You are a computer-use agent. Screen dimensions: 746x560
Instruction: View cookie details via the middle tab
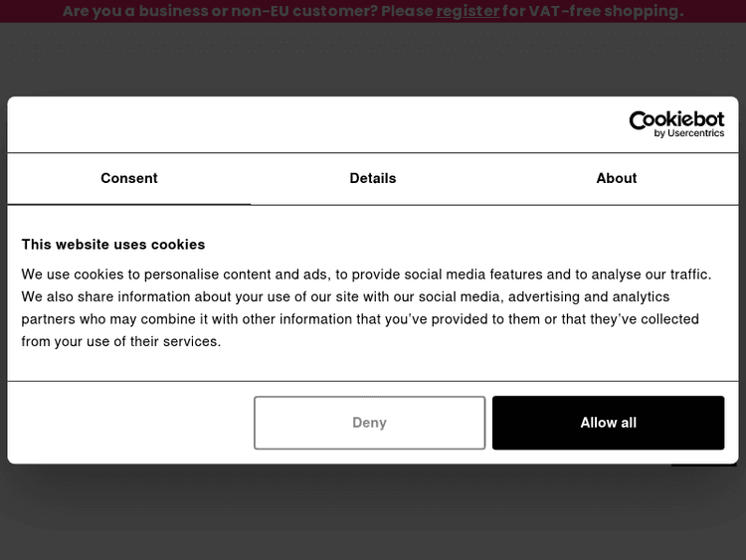(373, 178)
